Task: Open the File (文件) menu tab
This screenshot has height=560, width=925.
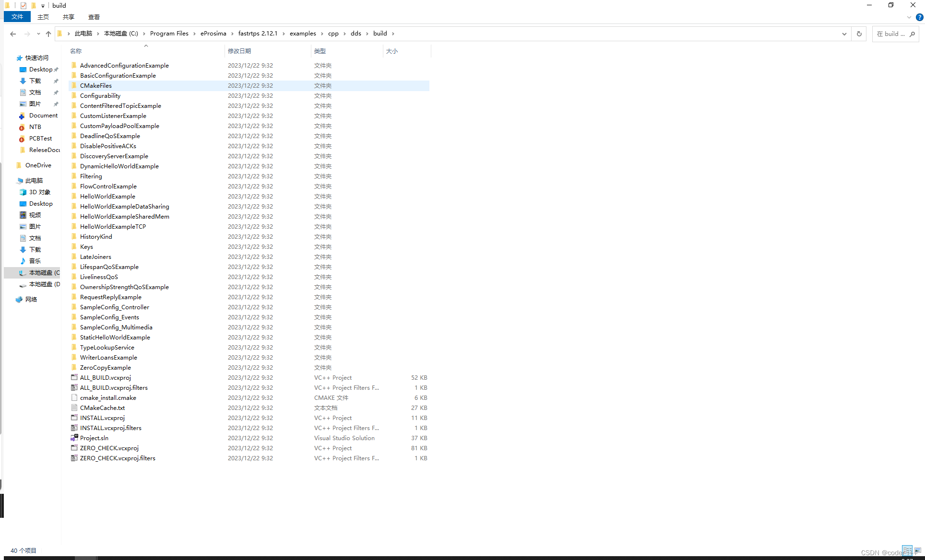Action: tap(17, 17)
